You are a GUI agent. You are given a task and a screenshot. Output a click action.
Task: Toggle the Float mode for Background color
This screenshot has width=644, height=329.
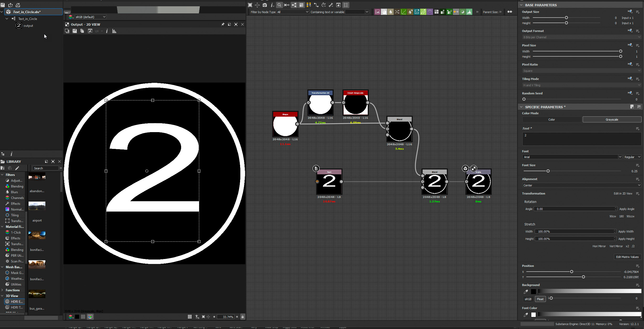click(540, 299)
